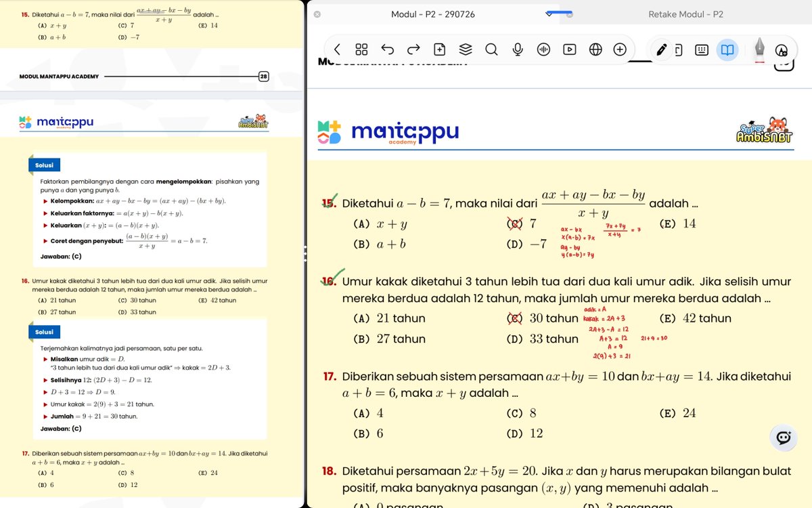
Task: Select "MODUL MANTAPPU ACADEMY" footer text
Action: pos(60,77)
